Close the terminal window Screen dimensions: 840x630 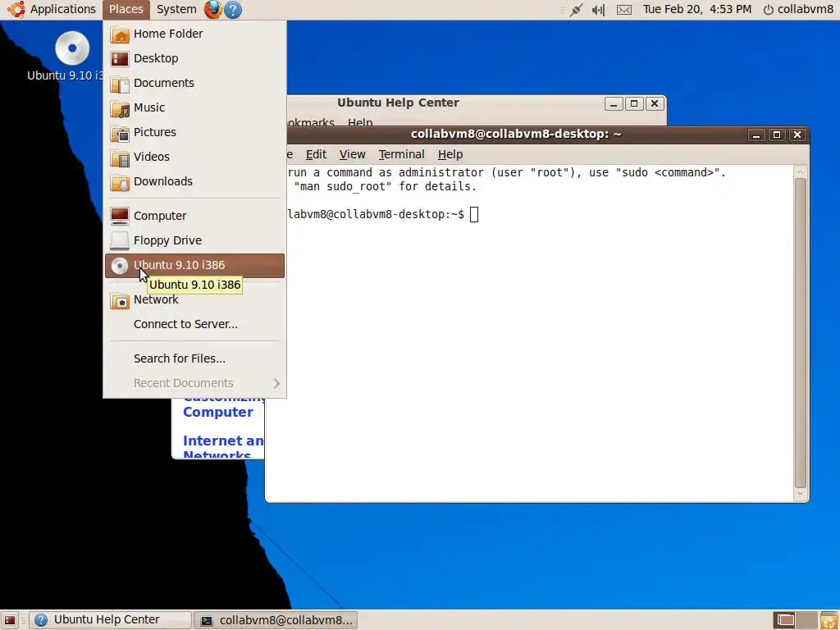[797, 135]
